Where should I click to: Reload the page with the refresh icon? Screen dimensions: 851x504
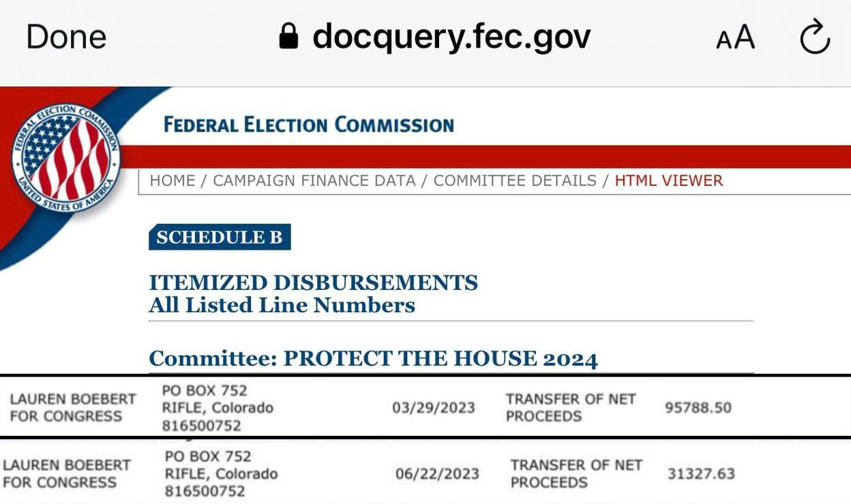coord(814,38)
